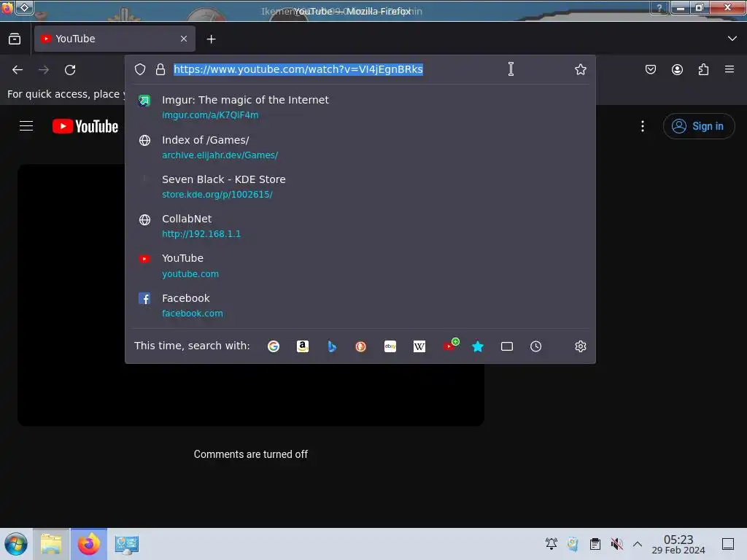This screenshot has width=747, height=560.
Task: Go back one page
Action: tap(18, 70)
